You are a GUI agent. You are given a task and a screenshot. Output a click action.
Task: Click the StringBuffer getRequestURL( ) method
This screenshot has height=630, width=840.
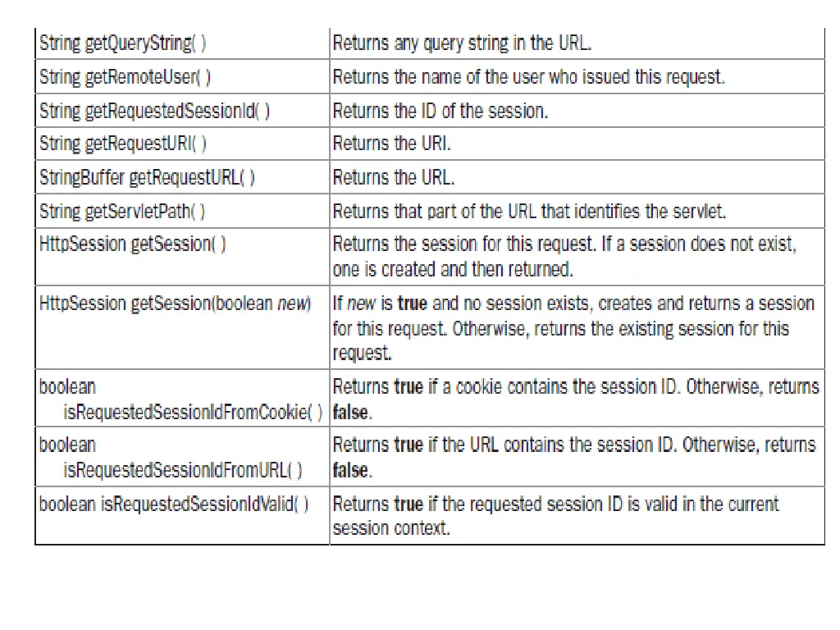click(147, 177)
